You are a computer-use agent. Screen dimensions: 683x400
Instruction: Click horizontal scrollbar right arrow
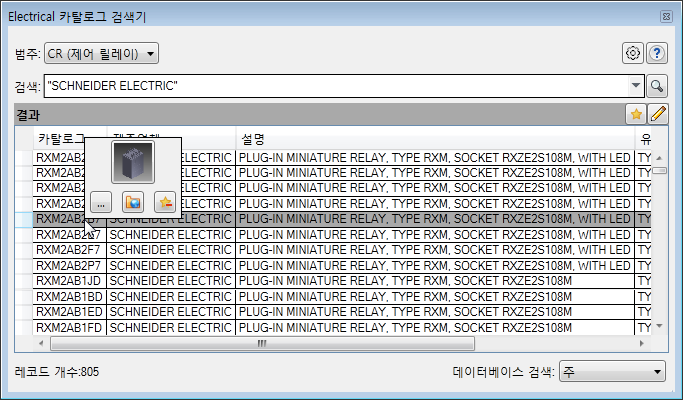642,343
